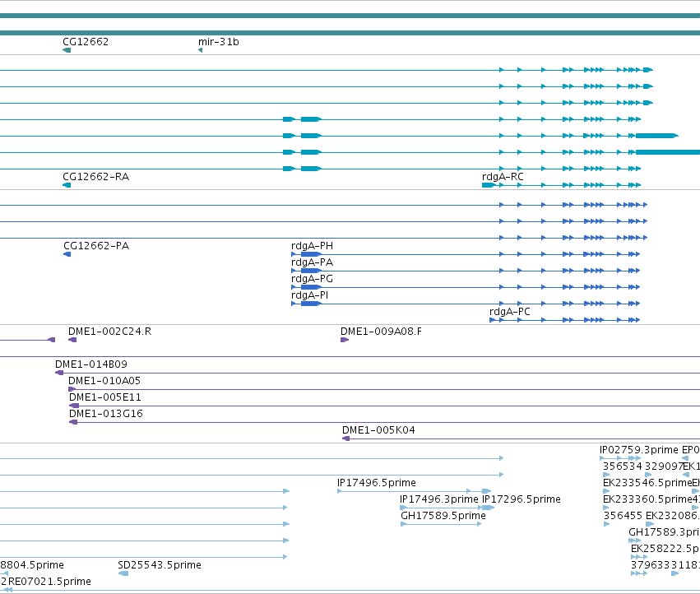Click the IP17296.5prime alignment glyph
The height and width of the screenshot is (594, 700).
tap(489, 508)
